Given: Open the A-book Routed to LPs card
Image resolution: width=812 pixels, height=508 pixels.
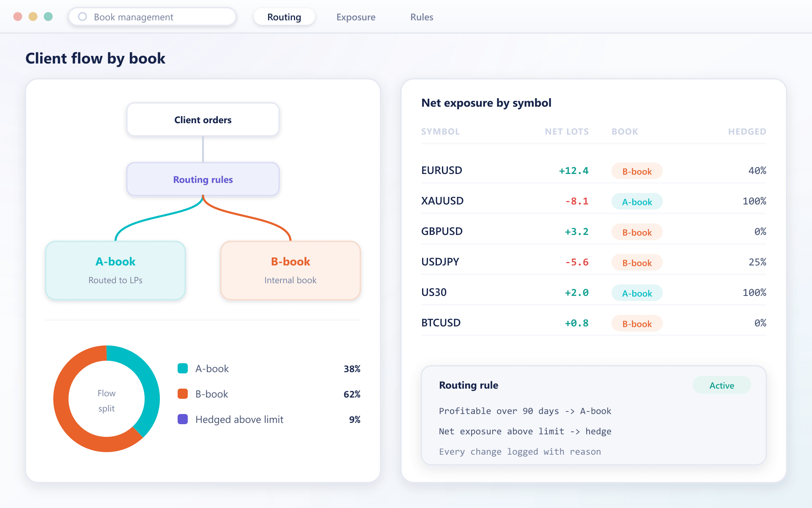Looking at the screenshot, I should coord(115,271).
